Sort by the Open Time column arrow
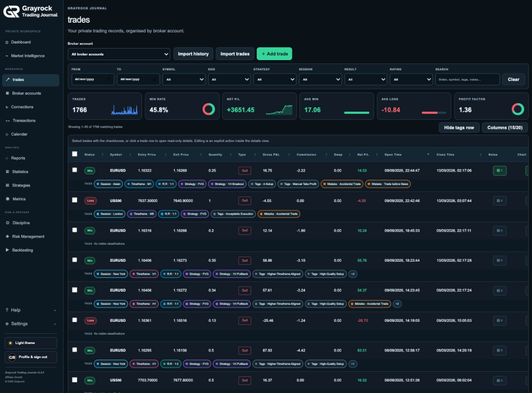Screen dimensions: 532x393 pos(428,154)
